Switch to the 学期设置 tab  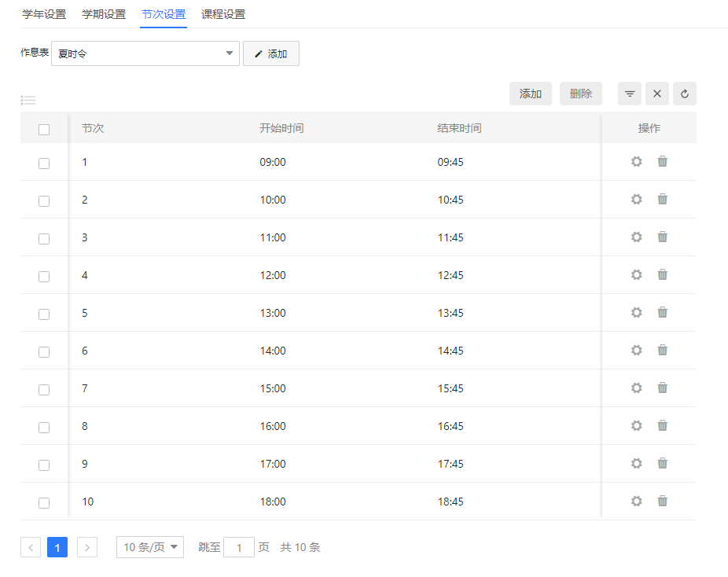click(104, 14)
